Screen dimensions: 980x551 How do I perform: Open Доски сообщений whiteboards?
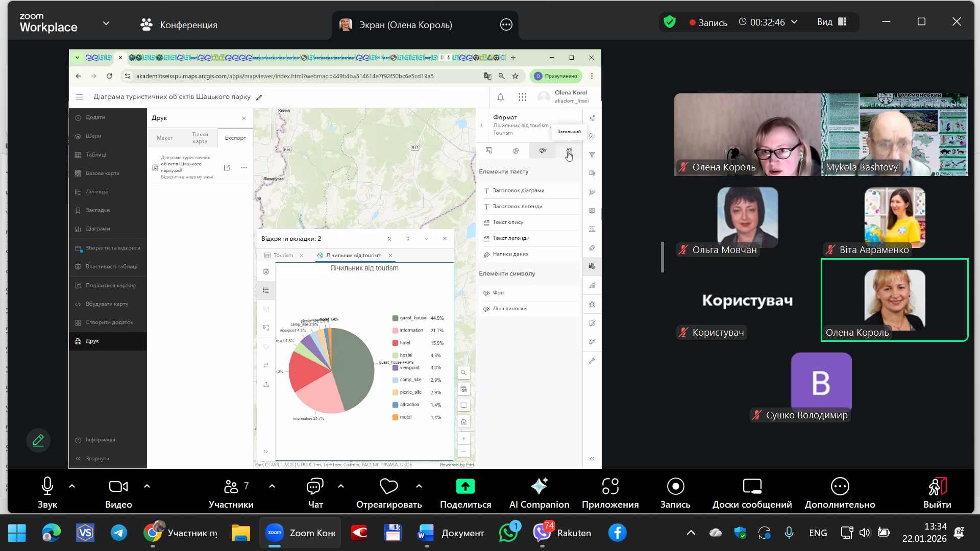pyautogui.click(x=752, y=487)
